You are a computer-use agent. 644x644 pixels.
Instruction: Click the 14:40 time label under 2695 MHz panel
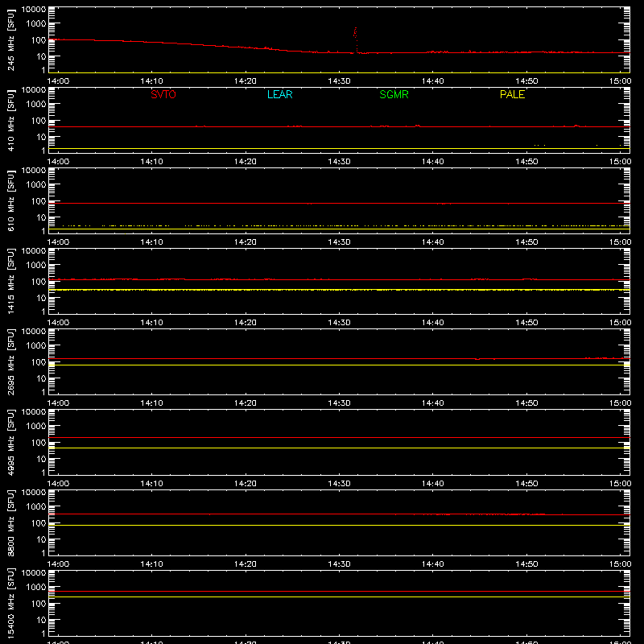[x=432, y=403]
